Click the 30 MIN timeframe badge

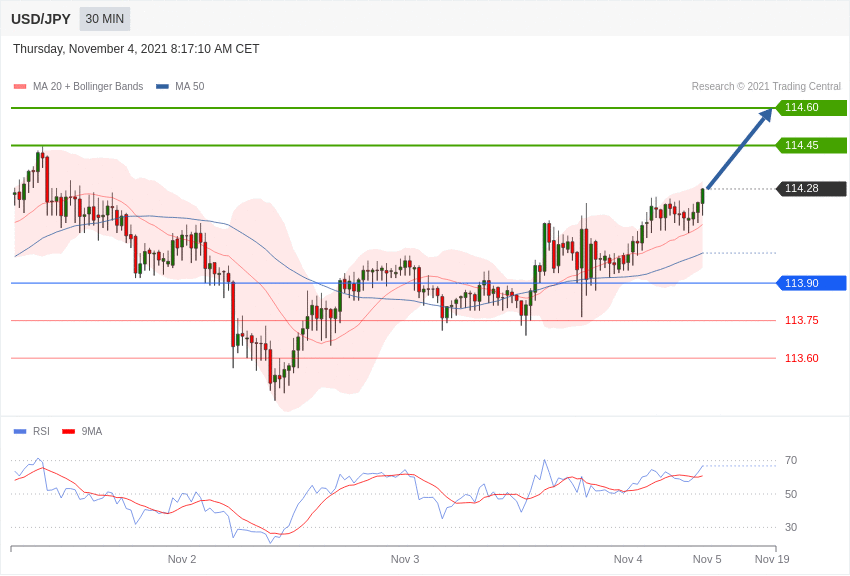click(x=105, y=19)
